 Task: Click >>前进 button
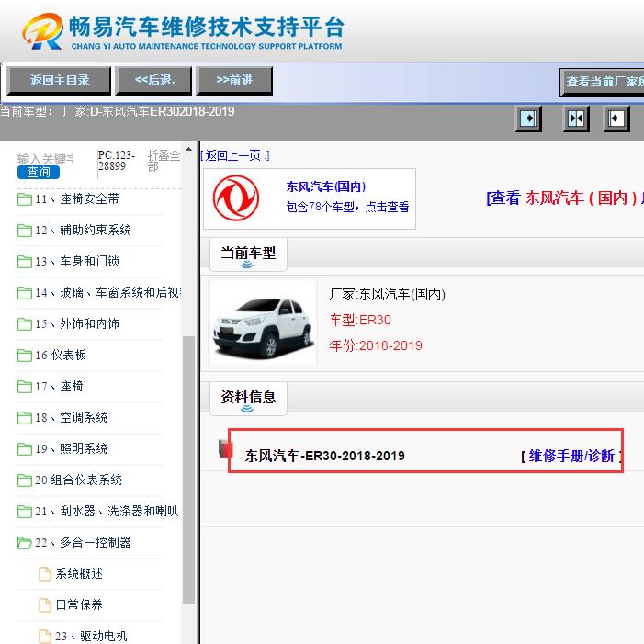coord(234,81)
